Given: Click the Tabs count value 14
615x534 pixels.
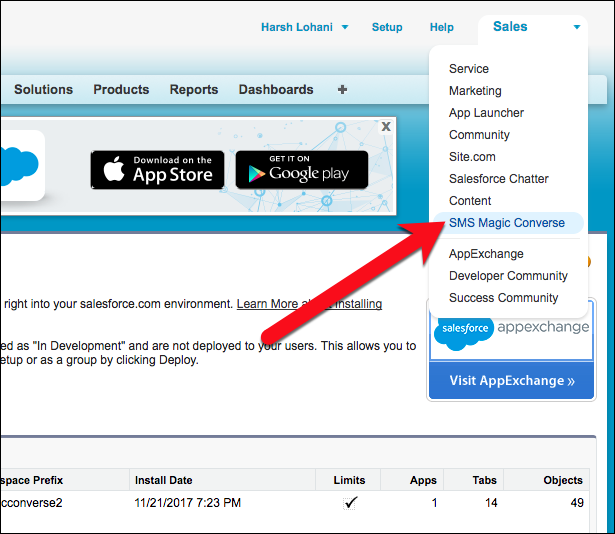Looking at the screenshot, I should pos(491,503).
